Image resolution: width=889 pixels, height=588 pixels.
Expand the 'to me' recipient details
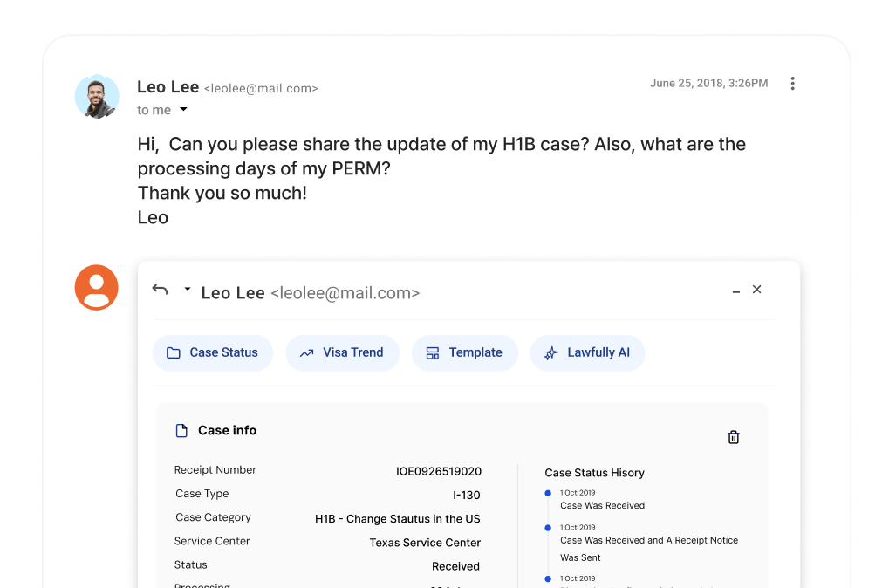(x=182, y=110)
